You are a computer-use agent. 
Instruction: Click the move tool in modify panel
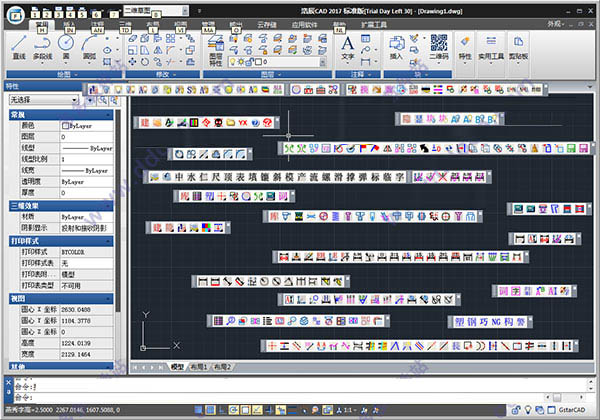132,62
